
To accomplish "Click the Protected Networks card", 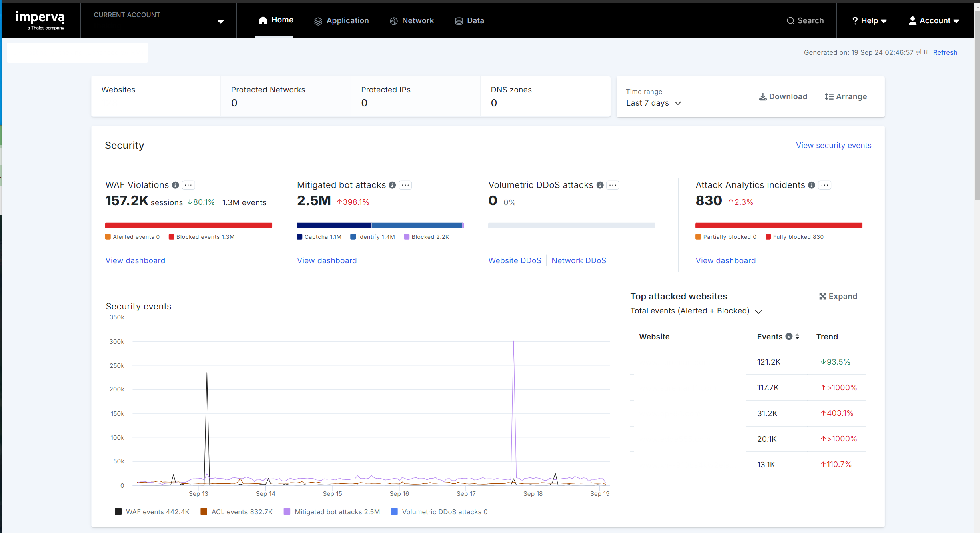I will click(286, 96).
